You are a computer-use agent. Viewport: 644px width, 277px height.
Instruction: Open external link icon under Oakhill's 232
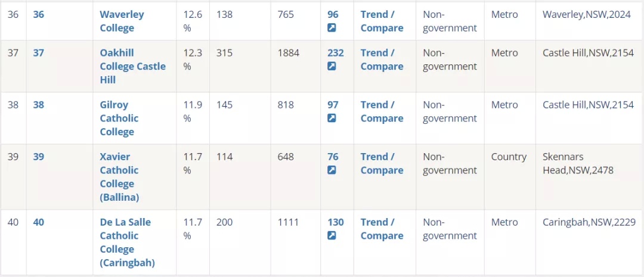(332, 66)
